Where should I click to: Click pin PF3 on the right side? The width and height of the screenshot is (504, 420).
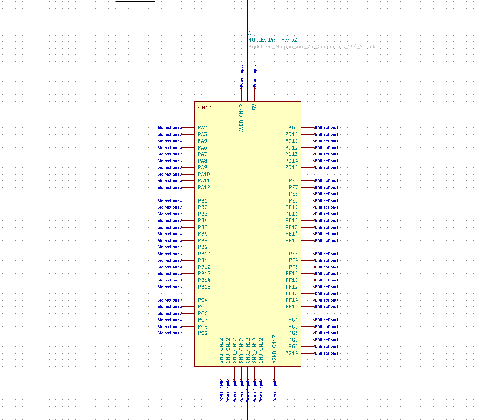293,254
